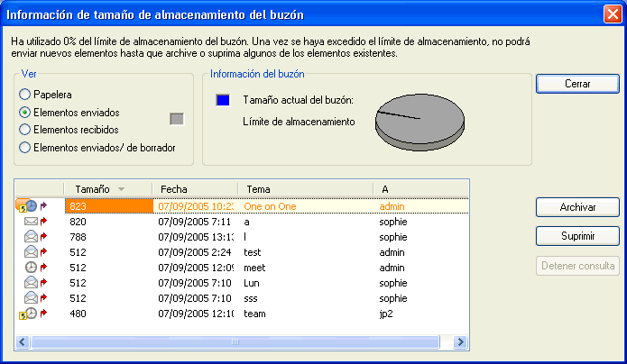Click the clock icon for 'meet' row
Screen dimensions: 627x364
(x=31, y=267)
